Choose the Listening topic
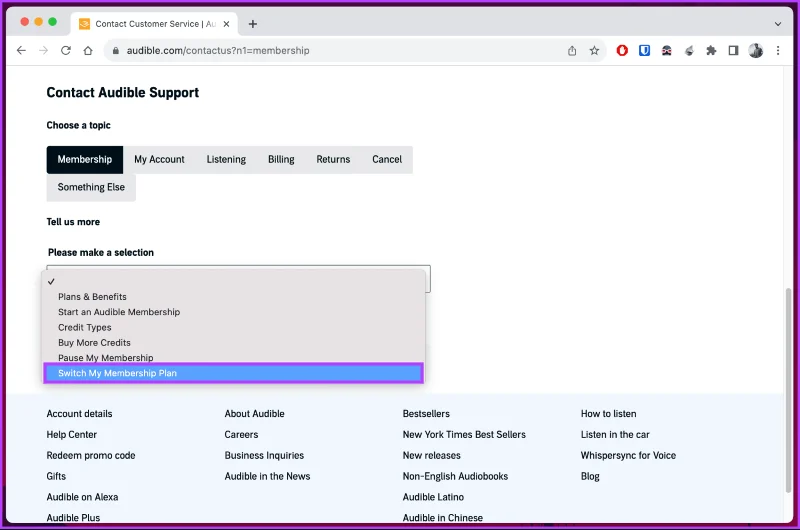The width and height of the screenshot is (800, 530). (x=226, y=160)
